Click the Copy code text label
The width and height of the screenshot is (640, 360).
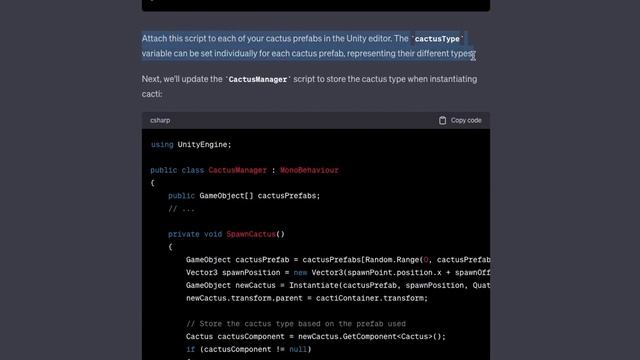click(x=466, y=120)
